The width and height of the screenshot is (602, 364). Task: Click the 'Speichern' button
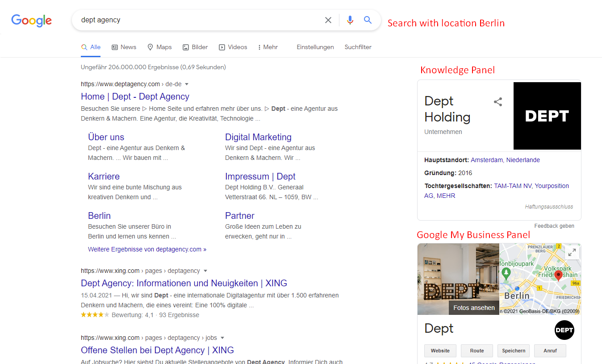click(514, 351)
